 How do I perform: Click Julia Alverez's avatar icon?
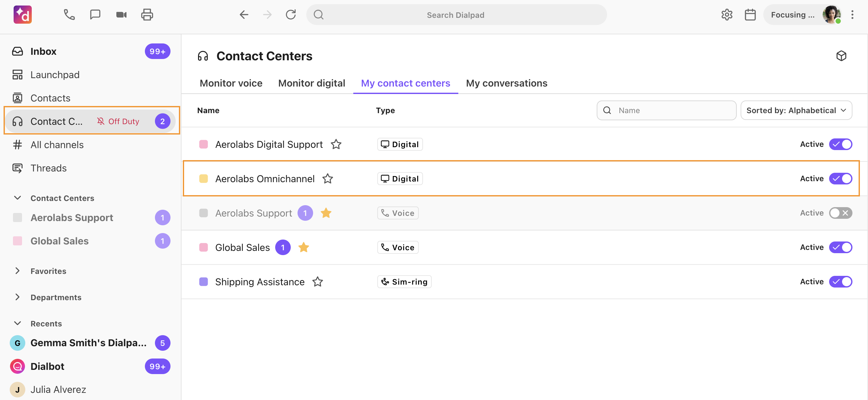18,390
